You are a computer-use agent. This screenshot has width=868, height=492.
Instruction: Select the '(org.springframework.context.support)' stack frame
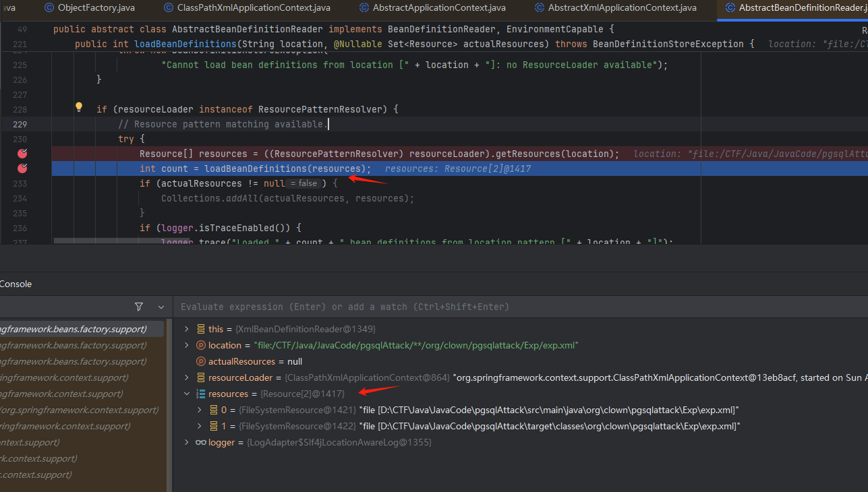point(80,410)
